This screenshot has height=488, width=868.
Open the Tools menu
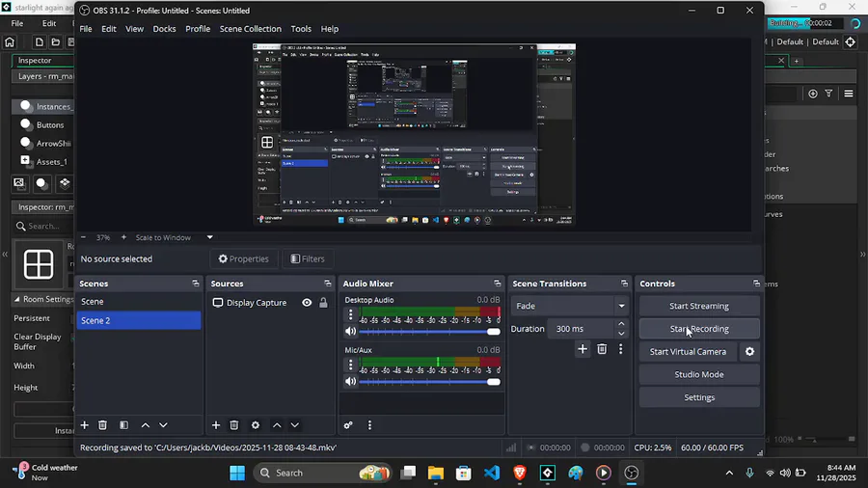(301, 29)
